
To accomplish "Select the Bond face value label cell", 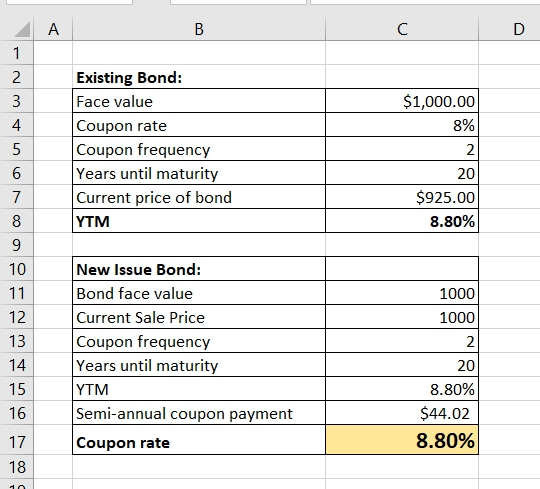I will (199, 293).
